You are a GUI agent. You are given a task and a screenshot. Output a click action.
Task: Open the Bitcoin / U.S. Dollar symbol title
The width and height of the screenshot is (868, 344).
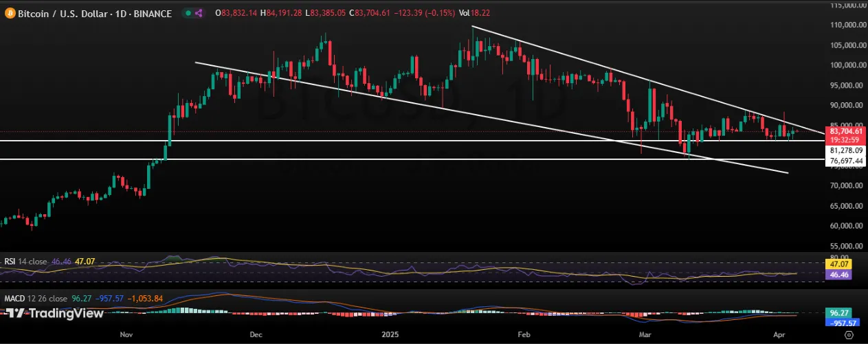pyautogui.click(x=95, y=13)
